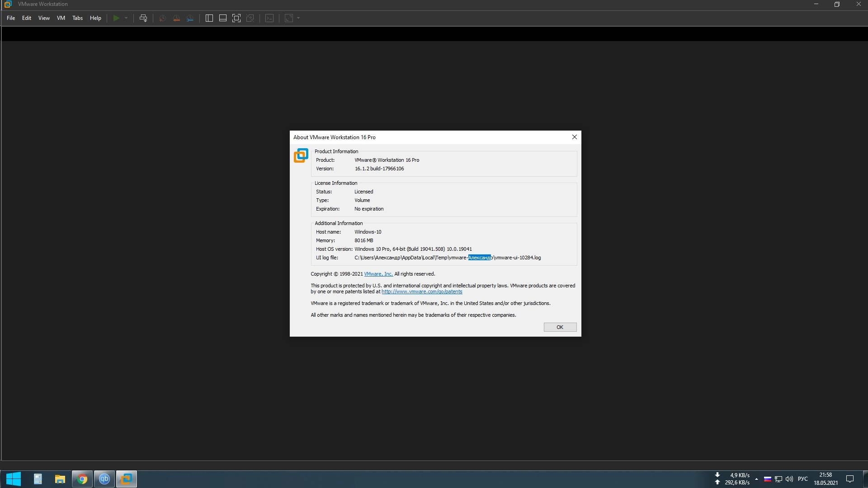Click the Send Ctrl+Alt+Del toolbar icon
This screenshot has height=488, width=868.
(143, 18)
